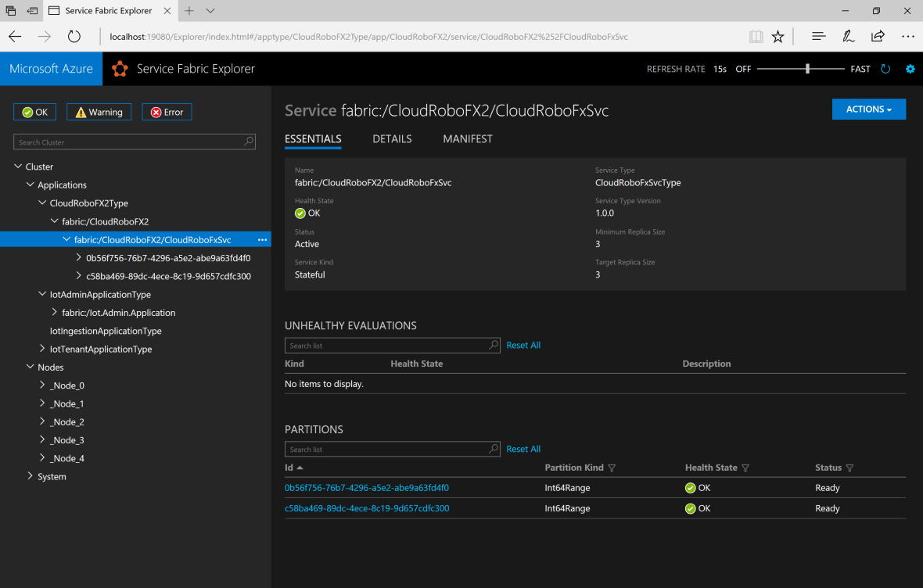The height and width of the screenshot is (588, 923).
Task: Toggle the OK health filter
Action: tap(35, 112)
